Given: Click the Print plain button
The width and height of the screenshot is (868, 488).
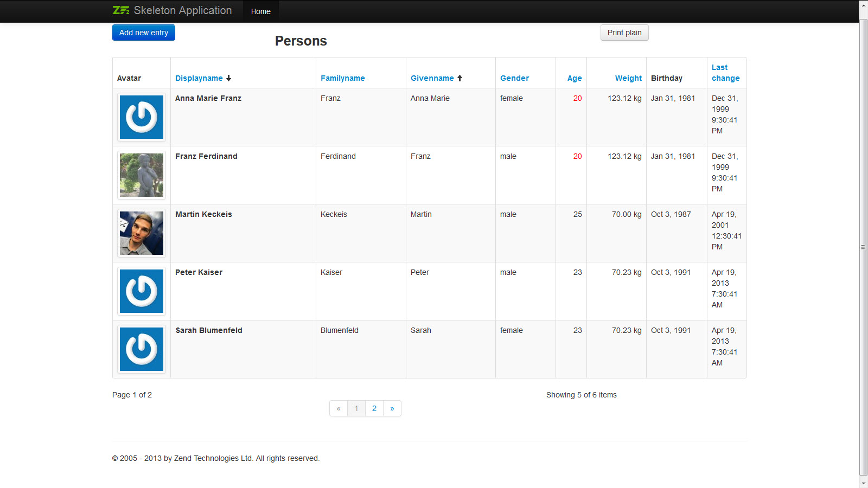Looking at the screenshot, I should (624, 33).
